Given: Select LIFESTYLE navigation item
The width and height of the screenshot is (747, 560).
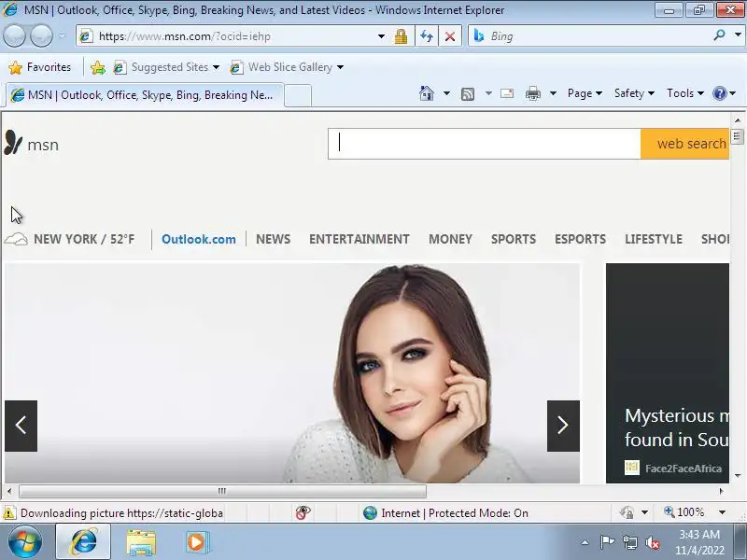Looking at the screenshot, I should (654, 239).
